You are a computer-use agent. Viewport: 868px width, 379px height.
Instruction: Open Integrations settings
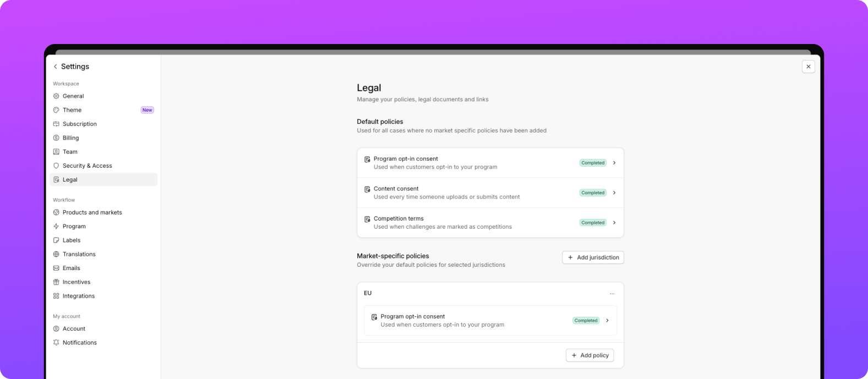tap(103, 296)
